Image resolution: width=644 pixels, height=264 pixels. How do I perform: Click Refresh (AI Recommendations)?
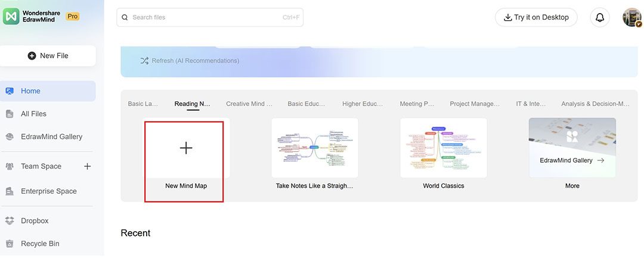tap(196, 61)
